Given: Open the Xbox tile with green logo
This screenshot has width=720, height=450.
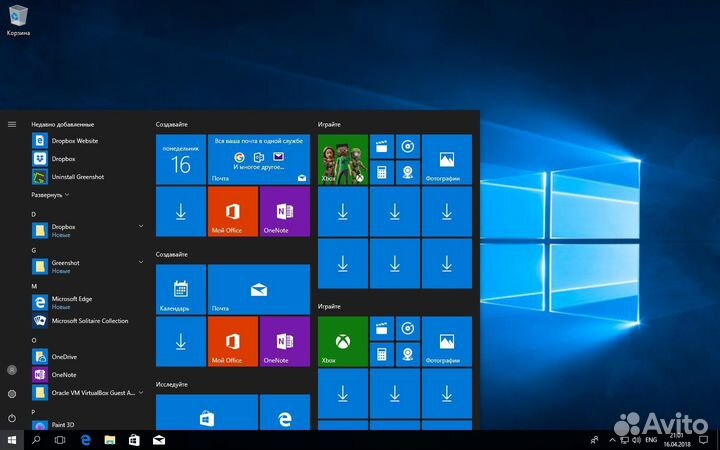Looking at the screenshot, I should pyautogui.click(x=343, y=341).
